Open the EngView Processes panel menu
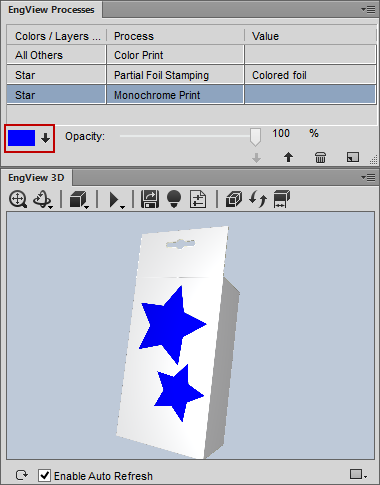380x485 pixels. click(x=368, y=10)
